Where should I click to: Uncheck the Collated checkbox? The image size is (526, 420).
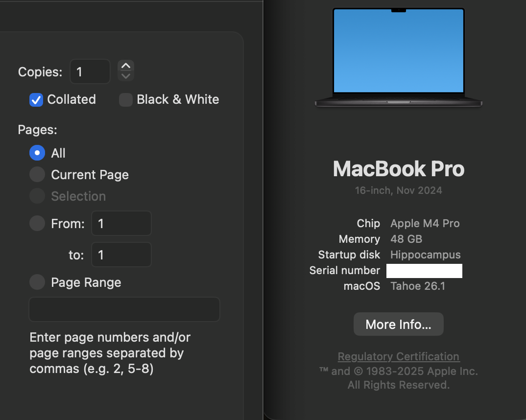[36, 99]
